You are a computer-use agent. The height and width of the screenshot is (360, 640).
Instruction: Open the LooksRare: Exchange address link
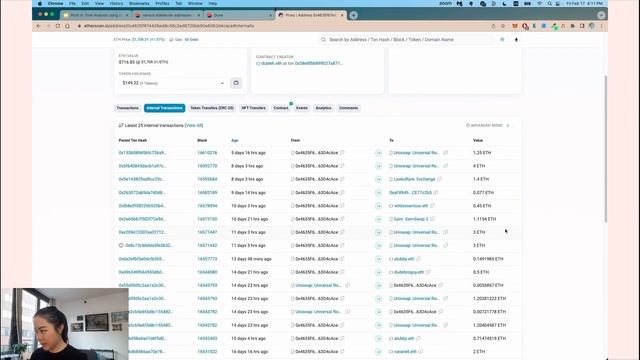(x=414, y=179)
